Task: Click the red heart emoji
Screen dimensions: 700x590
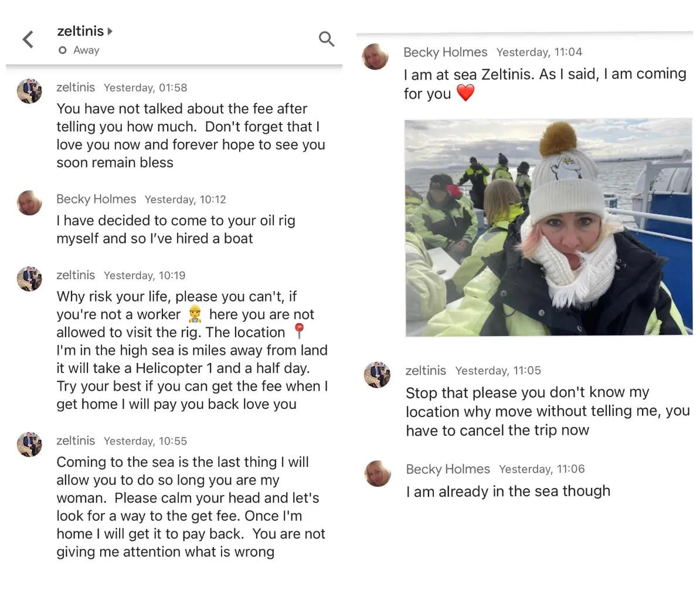Action: tap(465, 93)
